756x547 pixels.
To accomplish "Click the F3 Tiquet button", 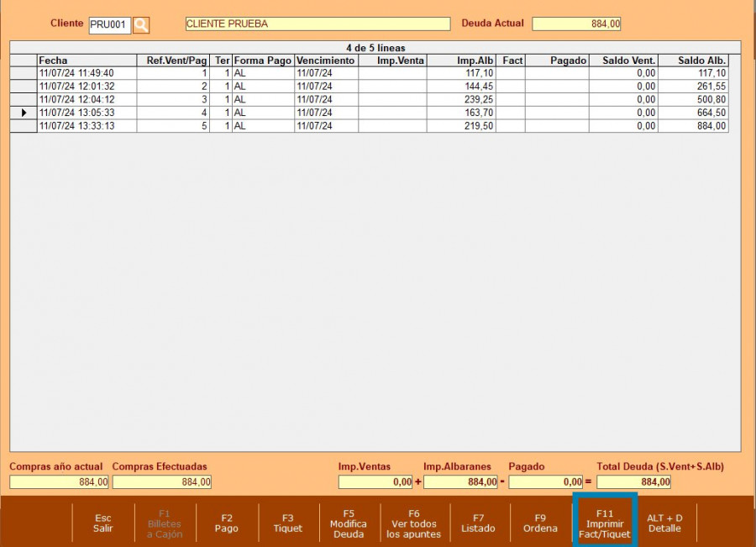I will click(x=288, y=523).
